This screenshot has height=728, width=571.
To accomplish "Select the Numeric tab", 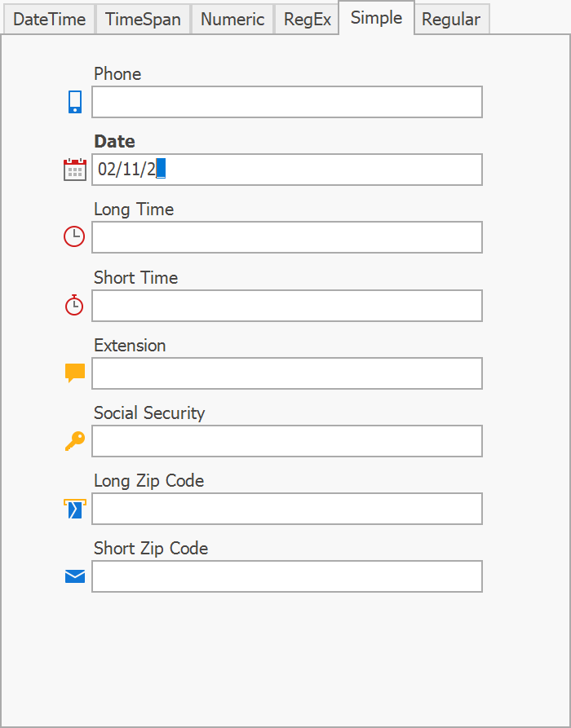I will point(232,20).
